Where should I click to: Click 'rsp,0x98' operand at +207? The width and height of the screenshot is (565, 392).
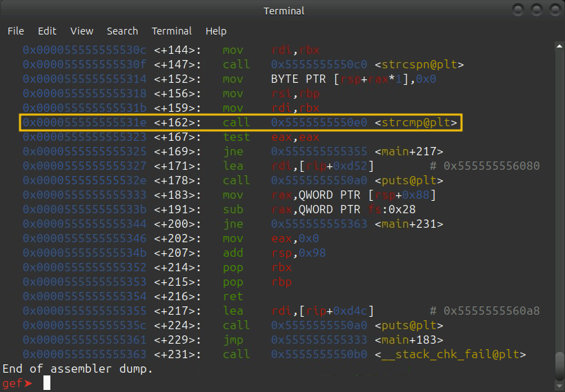pos(299,253)
